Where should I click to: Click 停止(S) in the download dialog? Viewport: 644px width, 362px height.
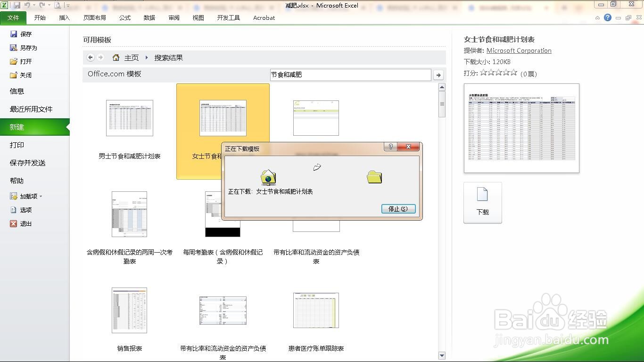(x=398, y=209)
